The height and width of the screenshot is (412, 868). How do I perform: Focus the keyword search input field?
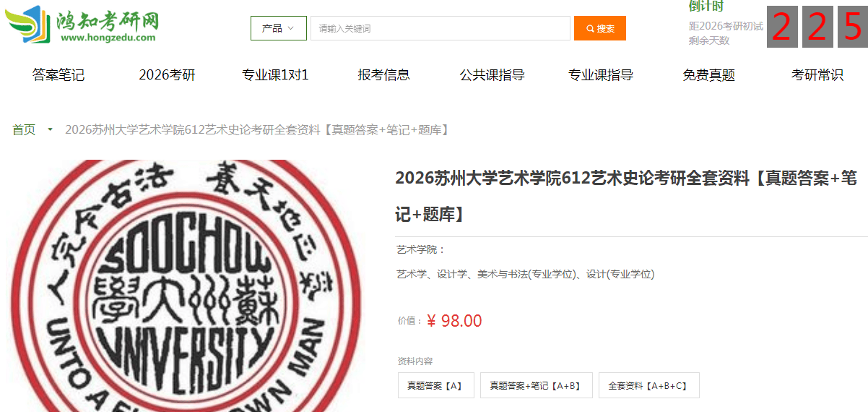pos(440,28)
